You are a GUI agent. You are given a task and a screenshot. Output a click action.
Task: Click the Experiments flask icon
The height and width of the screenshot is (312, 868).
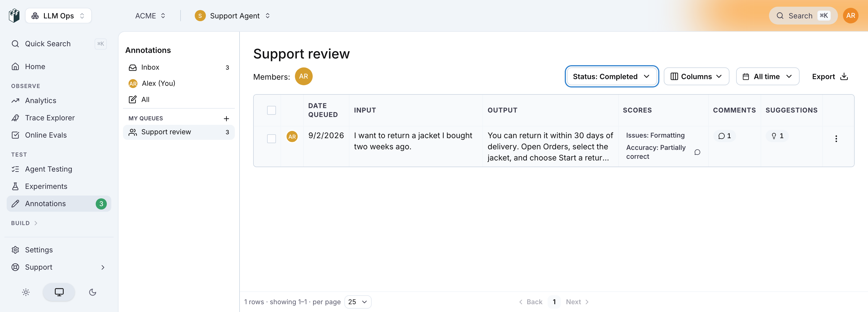(15, 186)
